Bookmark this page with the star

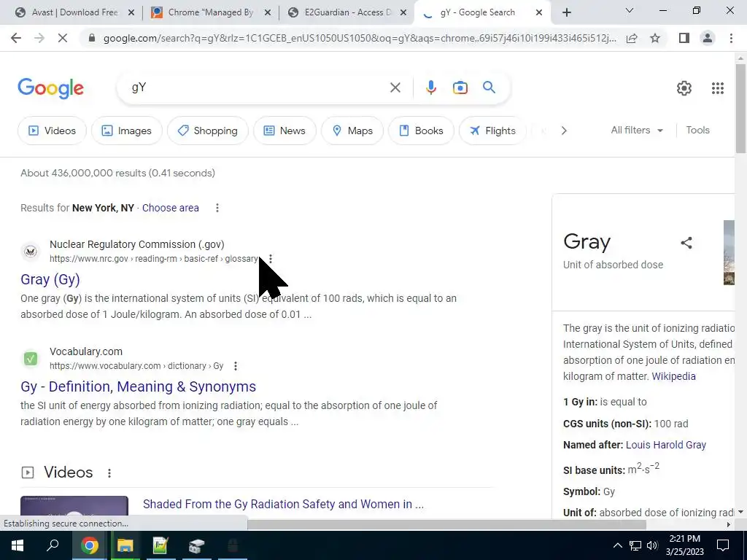[x=655, y=38]
